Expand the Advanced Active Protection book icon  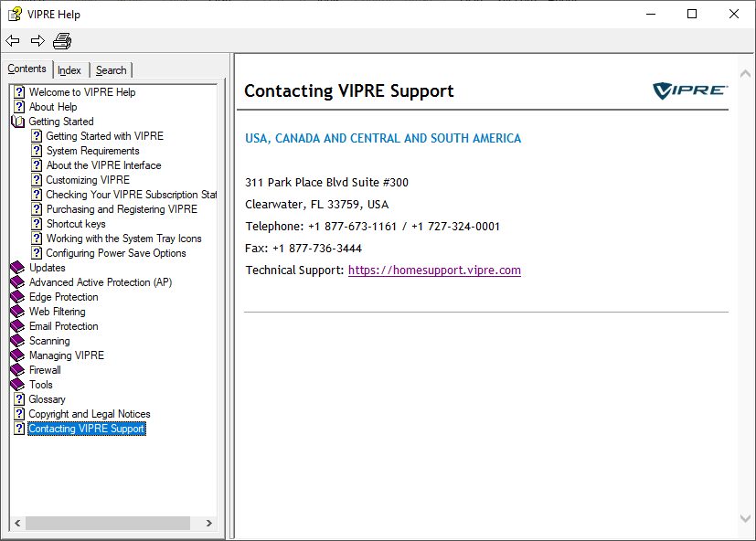[x=17, y=282]
